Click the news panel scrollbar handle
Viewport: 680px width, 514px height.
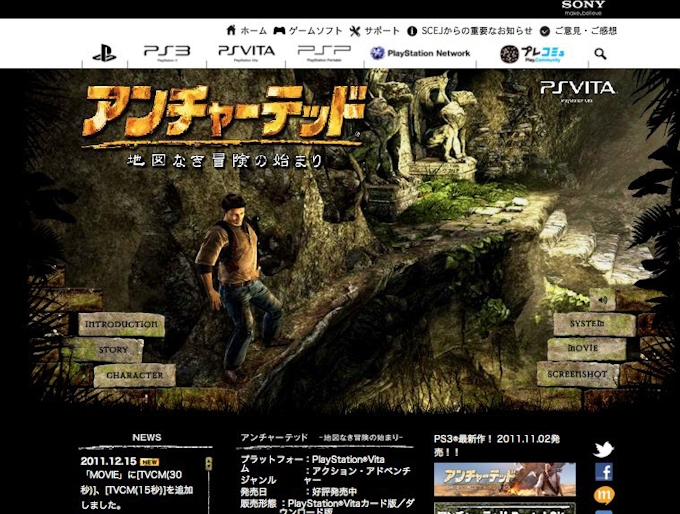coord(208,464)
